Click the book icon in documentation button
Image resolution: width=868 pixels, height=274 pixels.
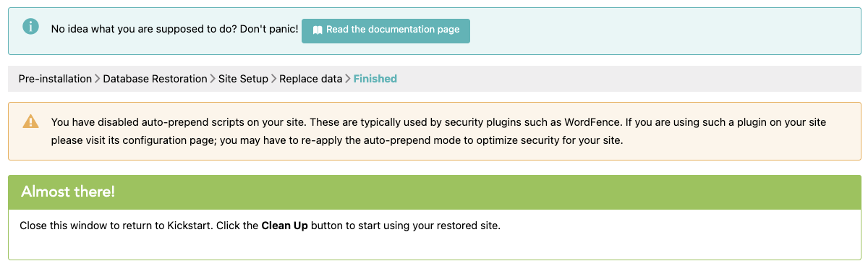point(317,30)
